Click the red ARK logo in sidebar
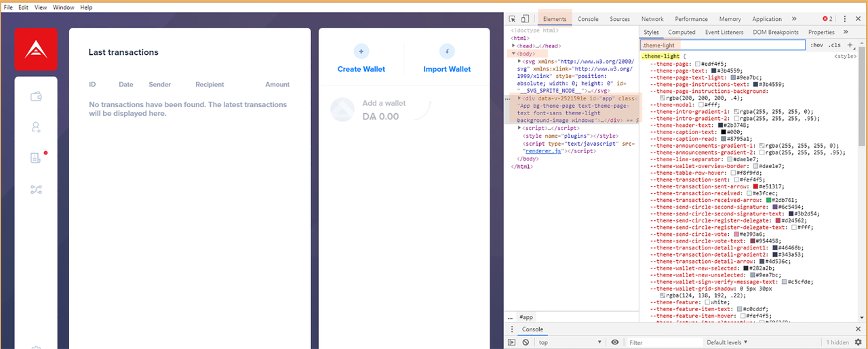The height and width of the screenshot is (349, 868). point(36,49)
